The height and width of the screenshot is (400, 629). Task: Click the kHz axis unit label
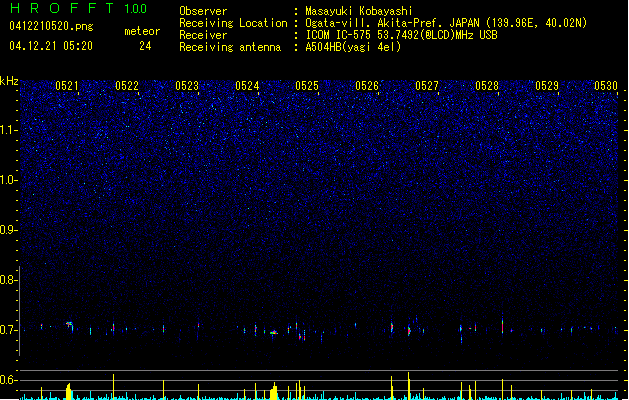coord(9,81)
